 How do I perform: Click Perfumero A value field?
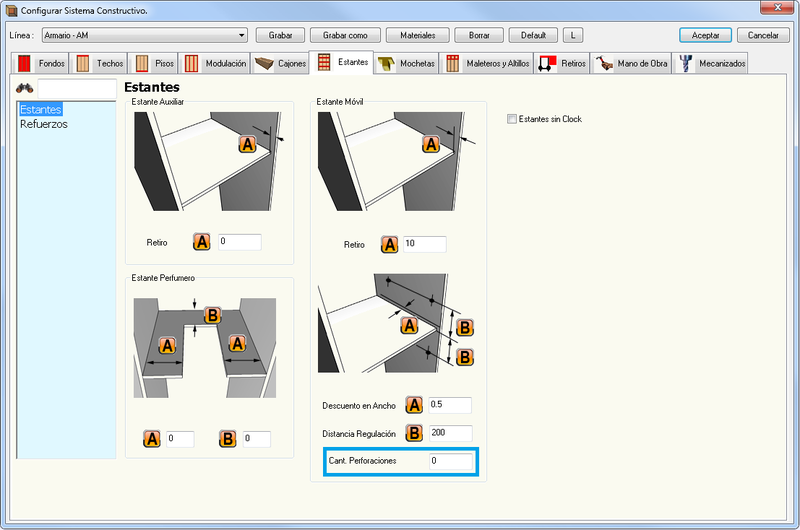(180, 439)
